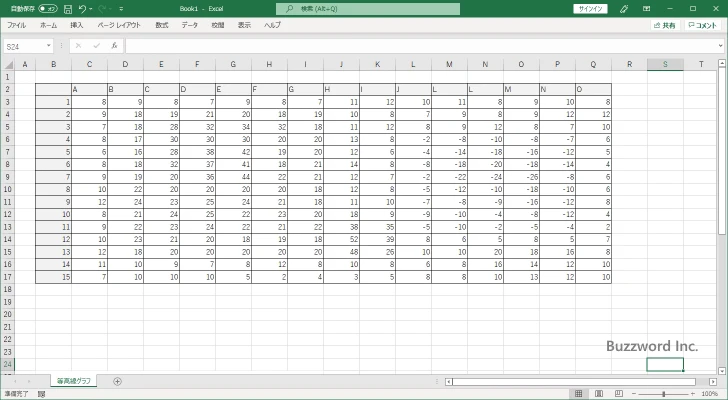This screenshot has height=400, width=728.
Task: Click the Save icon in title bar
Action: (68, 9)
